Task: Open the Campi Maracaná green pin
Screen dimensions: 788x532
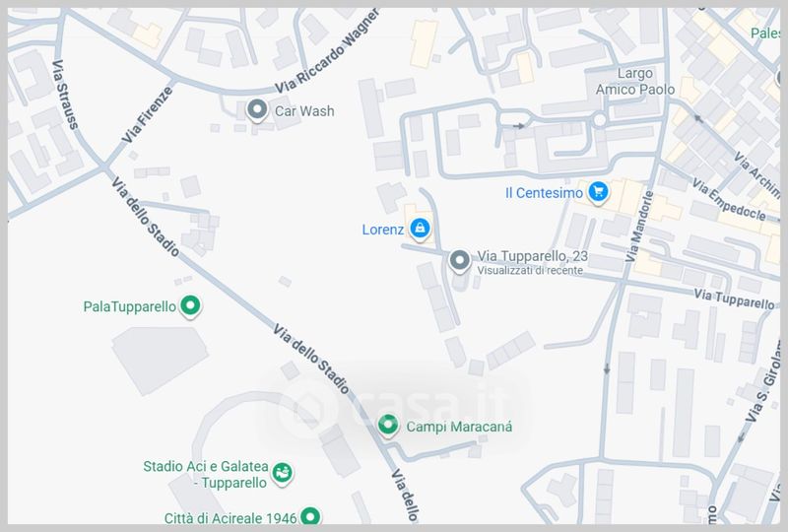Action: 388,426
